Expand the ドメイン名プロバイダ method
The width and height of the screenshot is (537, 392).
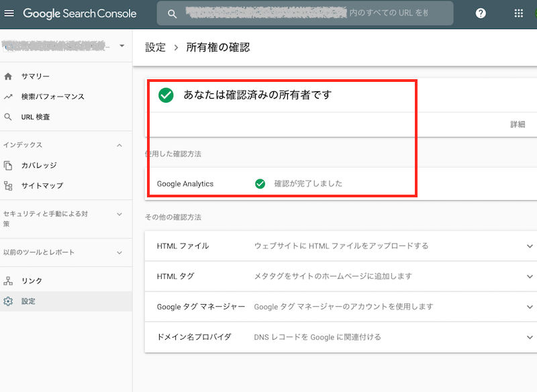click(530, 337)
